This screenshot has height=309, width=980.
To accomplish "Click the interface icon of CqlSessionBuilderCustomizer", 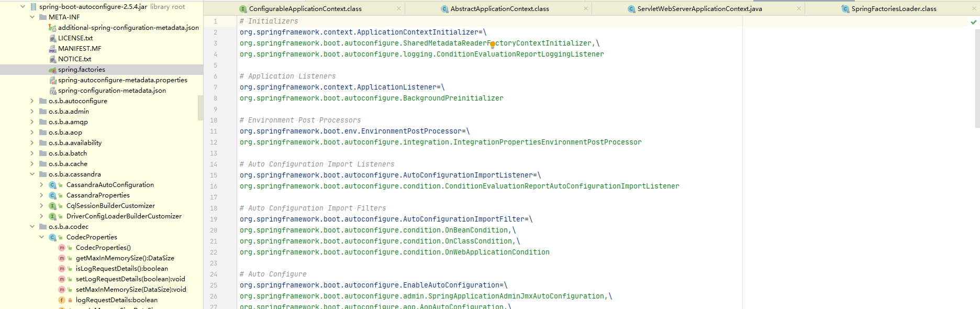I will coord(52,206).
